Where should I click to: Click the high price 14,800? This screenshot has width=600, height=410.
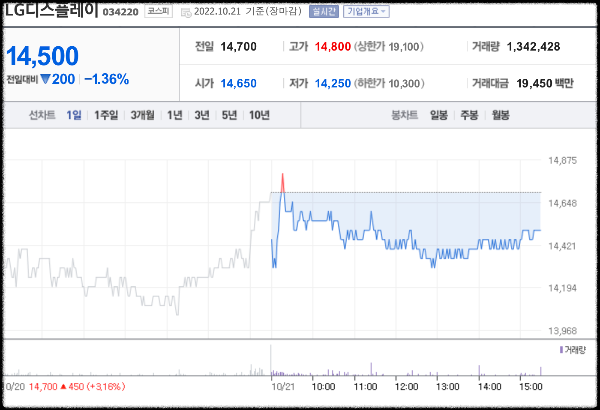tap(333, 47)
